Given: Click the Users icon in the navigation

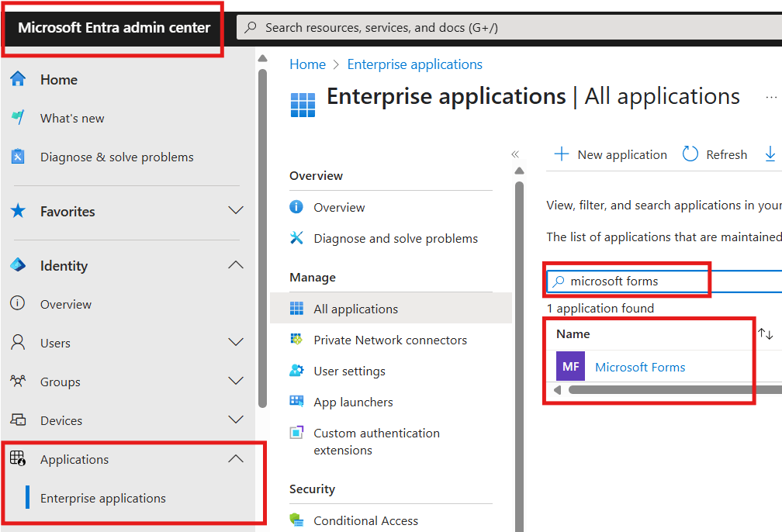Looking at the screenshot, I should click(19, 342).
